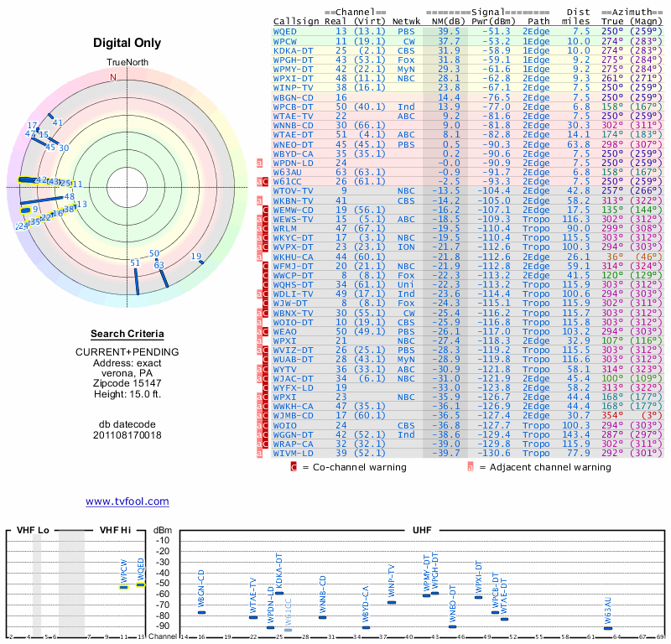
Task: Click the Search Criteria heading
Action: (x=127, y=334)
